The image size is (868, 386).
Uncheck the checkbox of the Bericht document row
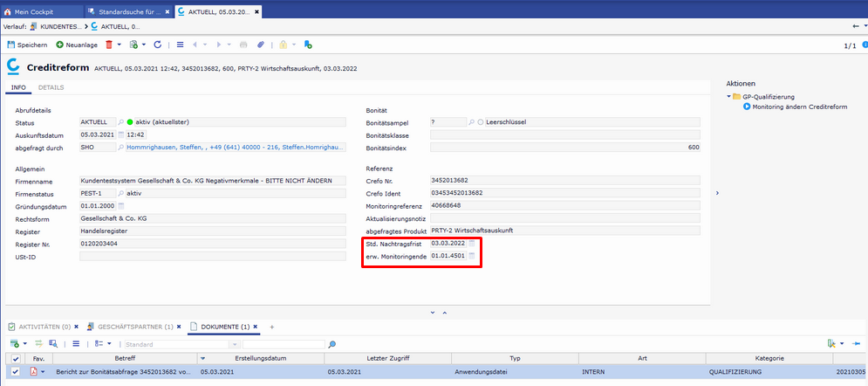tap(15, 372)
